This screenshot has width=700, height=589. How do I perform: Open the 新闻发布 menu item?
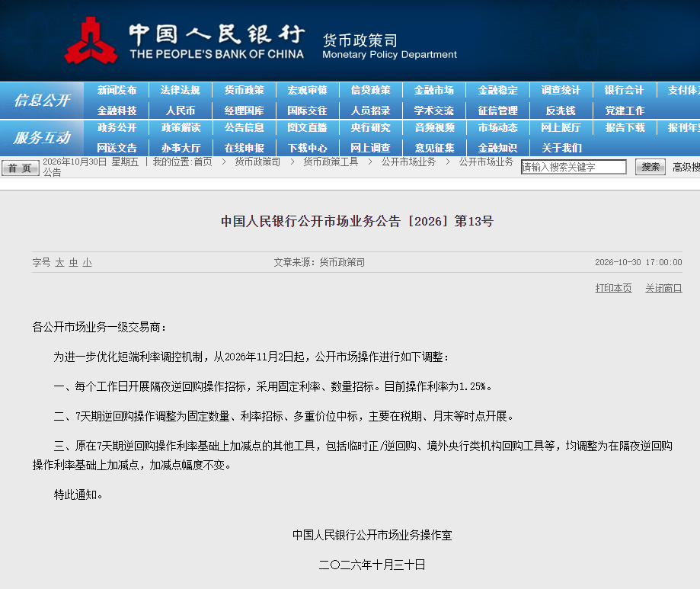[x=117, y=90]
